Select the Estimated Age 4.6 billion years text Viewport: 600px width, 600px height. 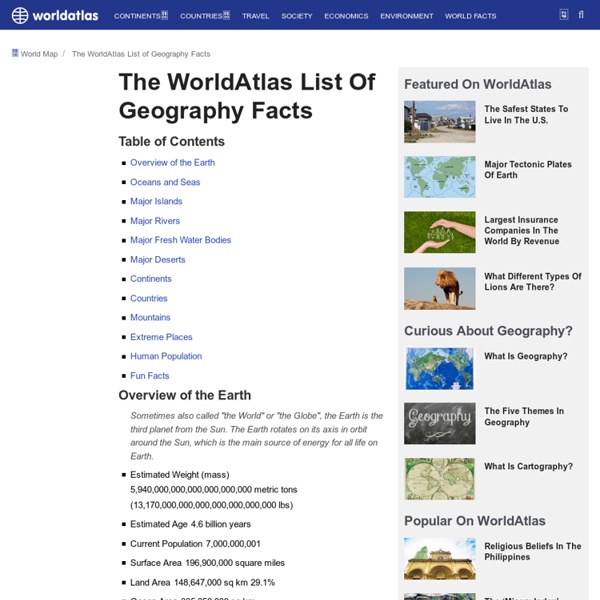(191, 524)
